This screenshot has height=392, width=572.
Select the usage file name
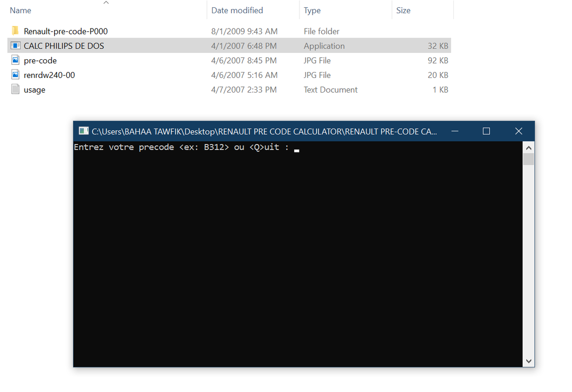click(x=35, y=90)
